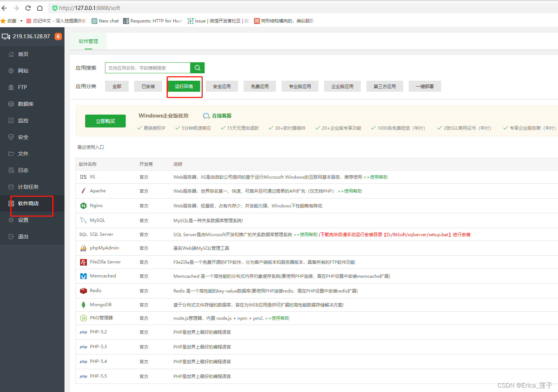Click the MySQL dolphin icon

point(83,220)
